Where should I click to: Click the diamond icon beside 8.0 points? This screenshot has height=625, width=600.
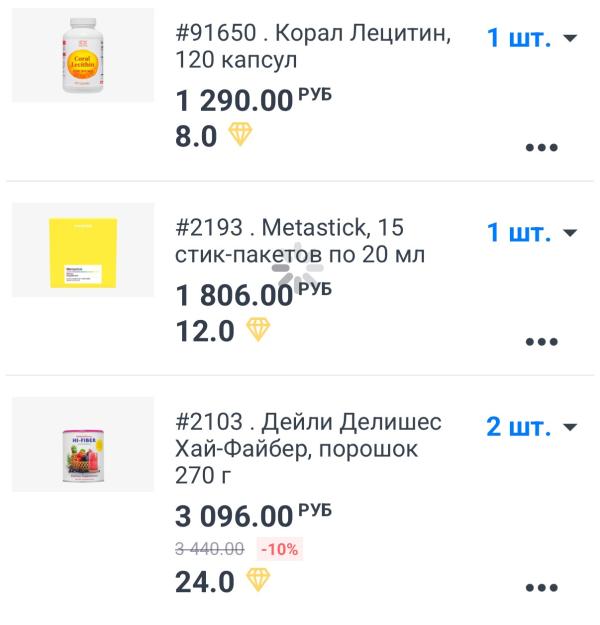240,135
